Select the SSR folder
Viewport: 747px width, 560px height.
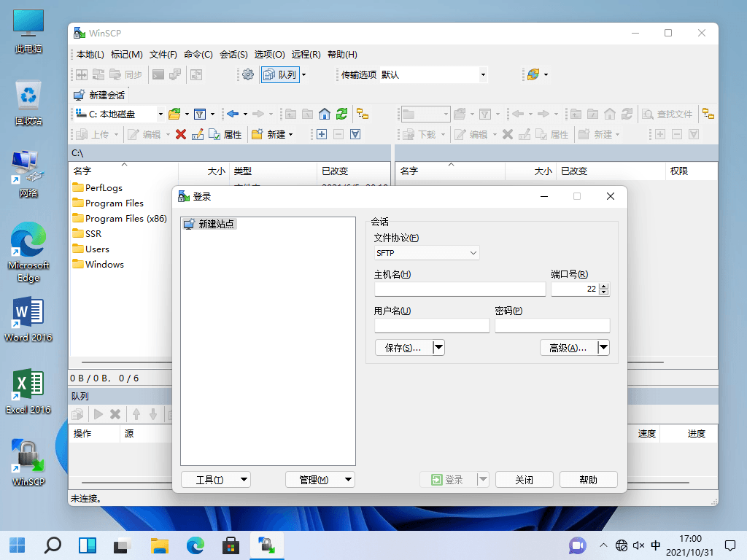(x=88, y=234)
